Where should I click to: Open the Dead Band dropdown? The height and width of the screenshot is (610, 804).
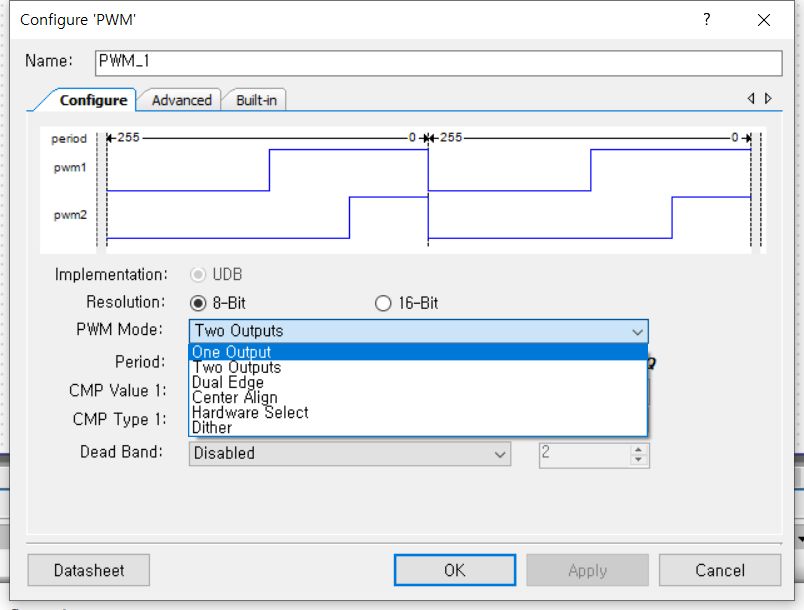click(350, 454)
